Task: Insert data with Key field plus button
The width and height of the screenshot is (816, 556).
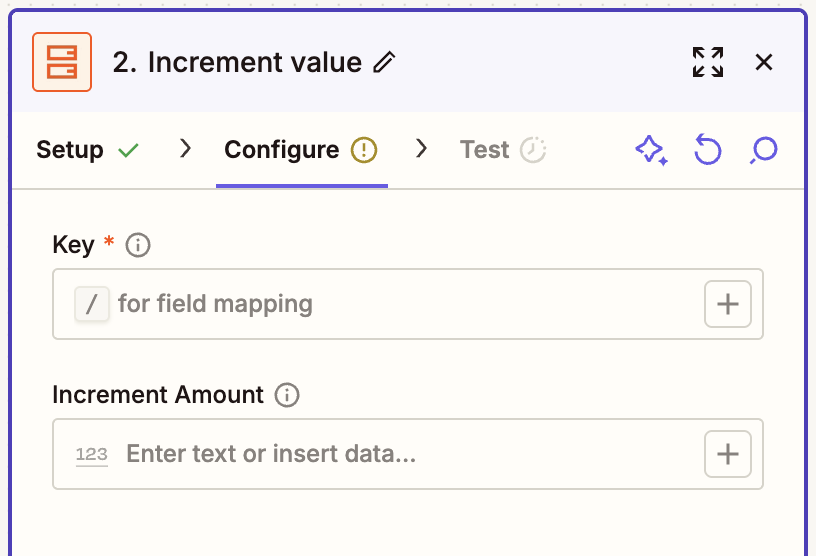Action: point(728,304)
